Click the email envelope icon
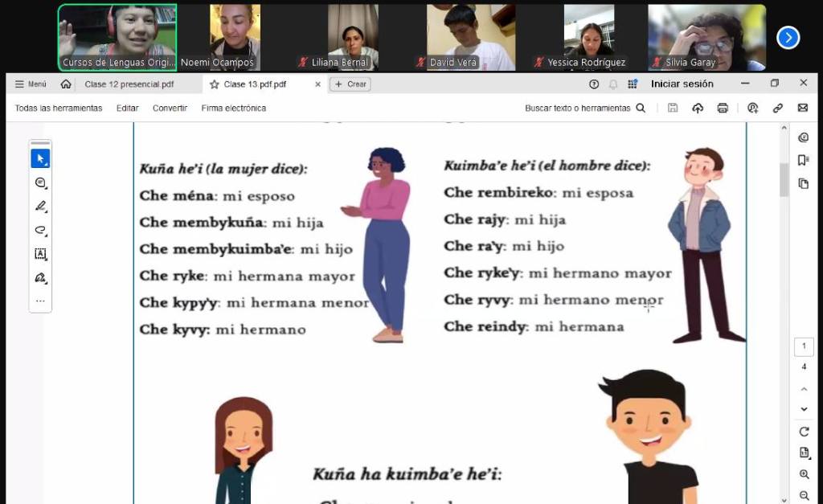The width and height of the screenshot is (823, 504). (802, 108)
